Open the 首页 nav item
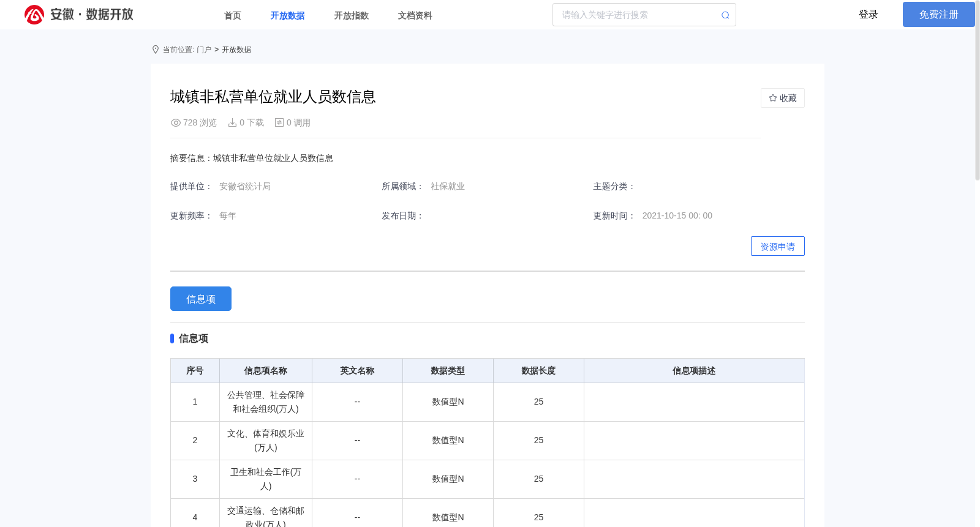980x527 pixels. (233, 15)
